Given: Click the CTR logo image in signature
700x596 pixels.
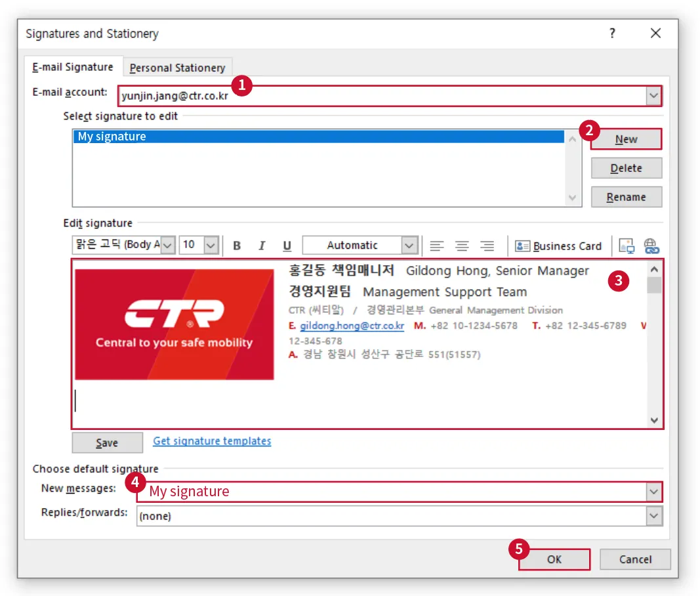Looking at the screenshot, I should click(174, 324).
